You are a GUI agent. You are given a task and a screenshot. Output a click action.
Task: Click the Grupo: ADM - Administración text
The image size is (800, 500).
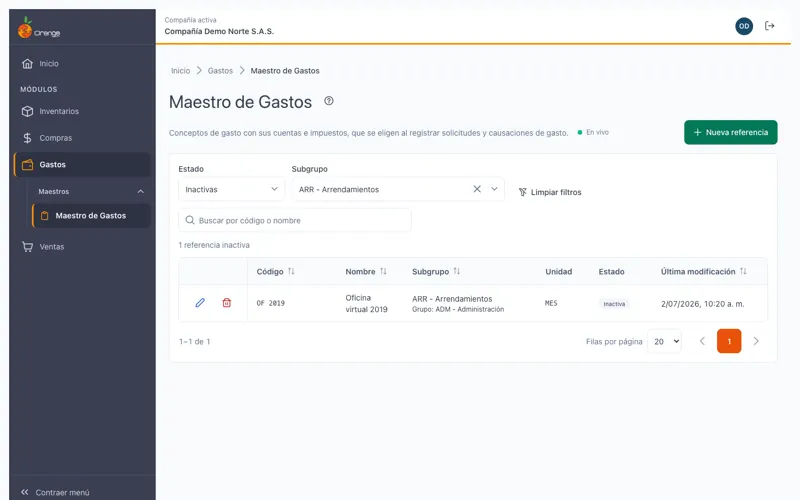click(458, 309)
